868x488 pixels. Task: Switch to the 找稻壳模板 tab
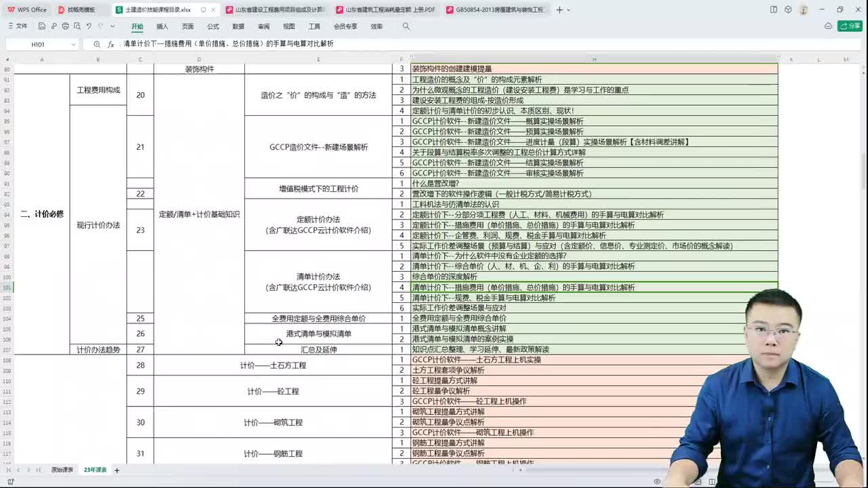coord(81,9)
